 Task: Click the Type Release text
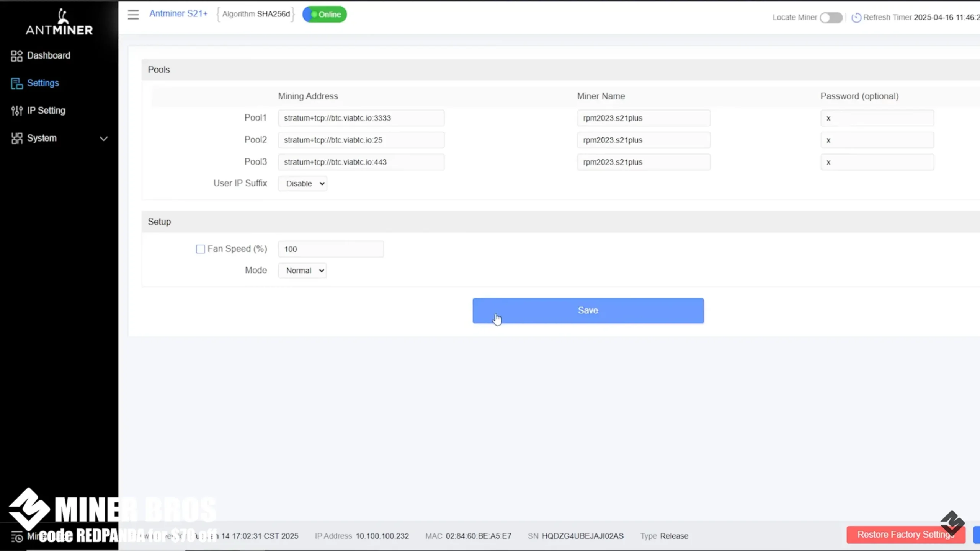tap(664, 536)
